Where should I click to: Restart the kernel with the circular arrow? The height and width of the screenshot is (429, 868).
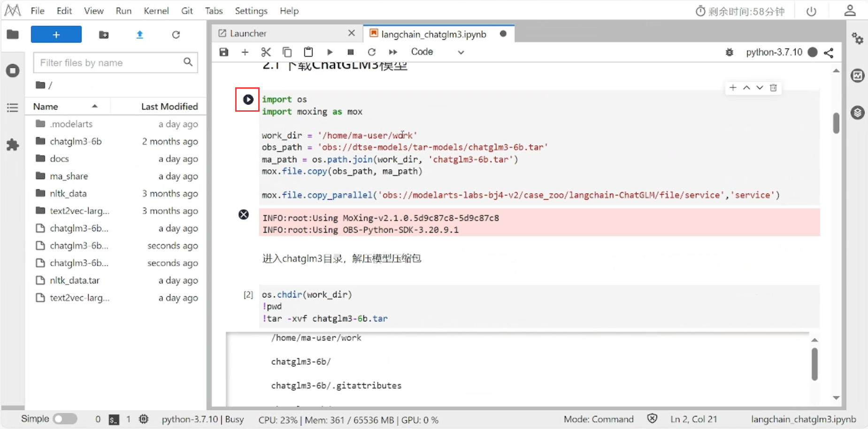click(372, 52)
